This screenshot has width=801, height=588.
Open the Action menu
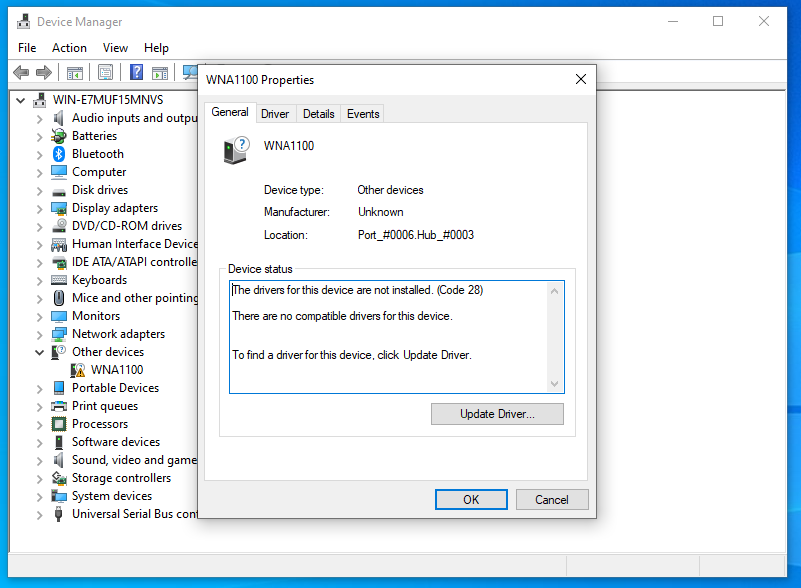69,48
